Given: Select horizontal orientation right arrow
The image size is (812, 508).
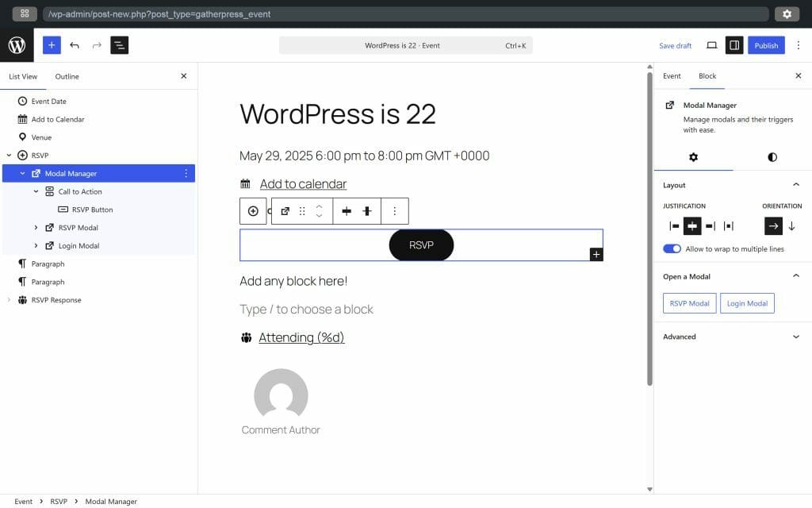Looking at the screenshot, I should pyautogui.click(x=773, y=226).
